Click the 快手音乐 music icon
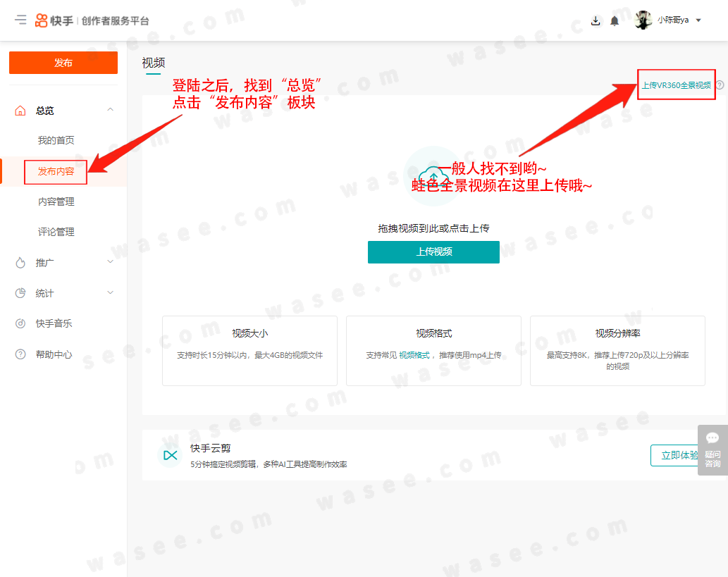This screenshot has width=728, height=577. pyautogui.click(x=20, y=323)
